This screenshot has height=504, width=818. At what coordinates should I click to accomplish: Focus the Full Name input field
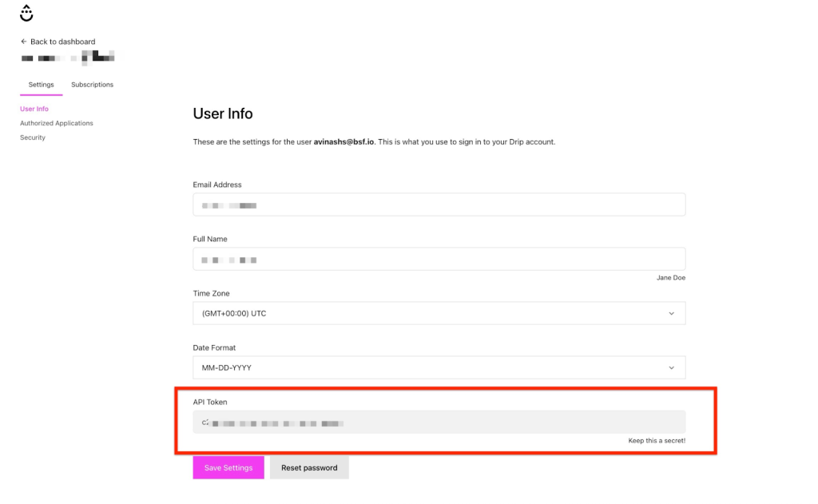click(x=439, y=259)
